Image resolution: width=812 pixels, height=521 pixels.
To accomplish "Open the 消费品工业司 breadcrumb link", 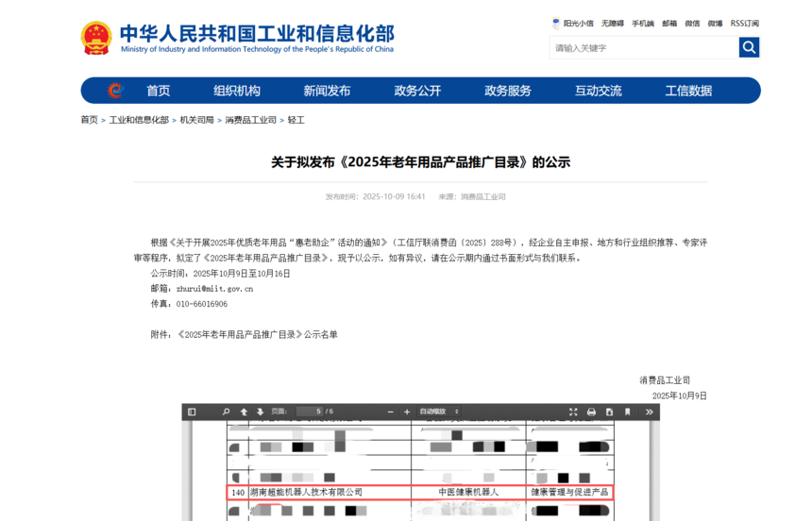I will pos(250,120).
